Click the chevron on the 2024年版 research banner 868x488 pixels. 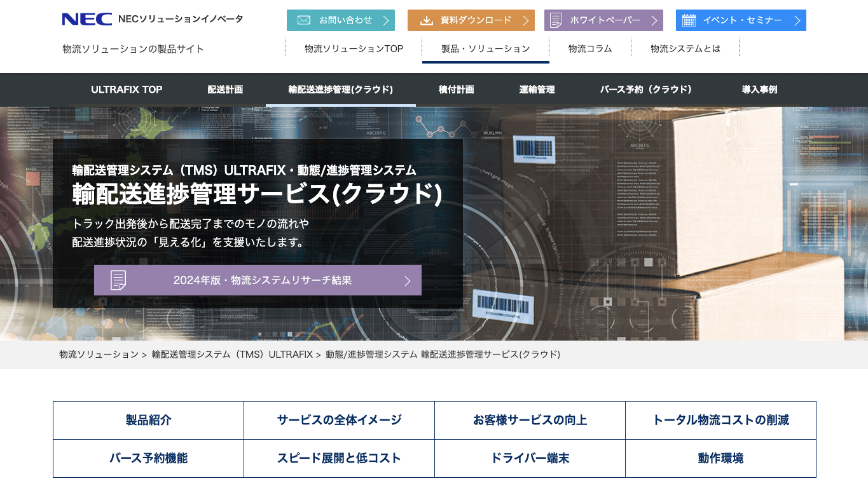(x=408, y=280)
